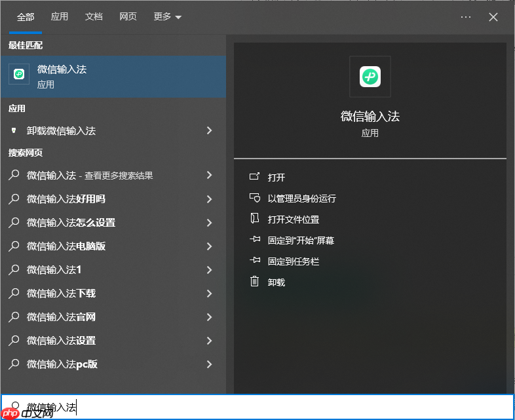The height and width of the screenshot is (420, 515).
Task: Click the large 微信输入法 app icon in preview
Action: pyautogui.click(x=370, y=77)
